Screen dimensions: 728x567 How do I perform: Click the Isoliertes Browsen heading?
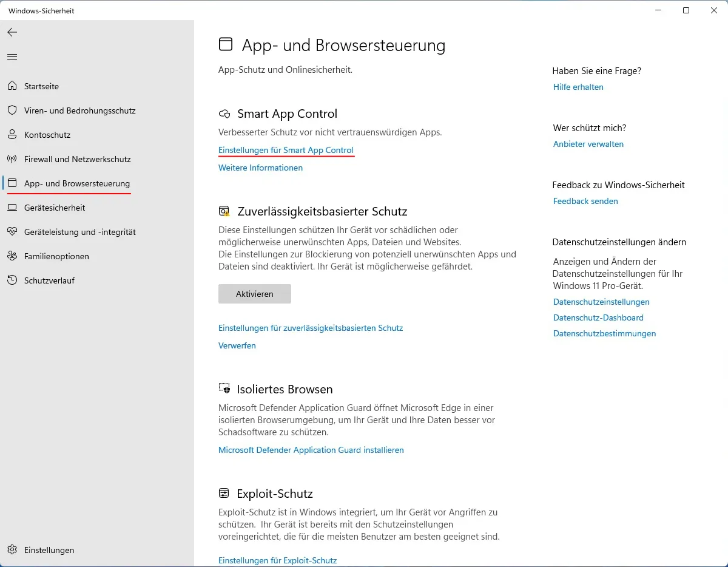coord(285,389)
